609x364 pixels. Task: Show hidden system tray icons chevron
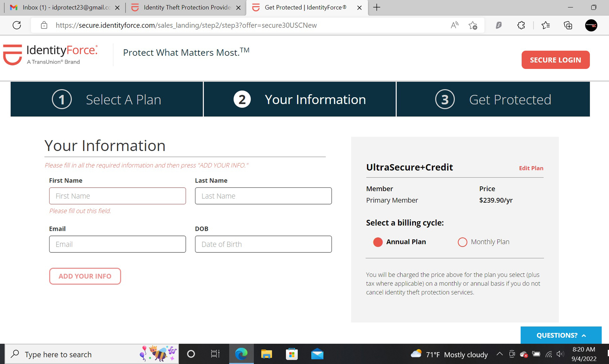point(499,354)
